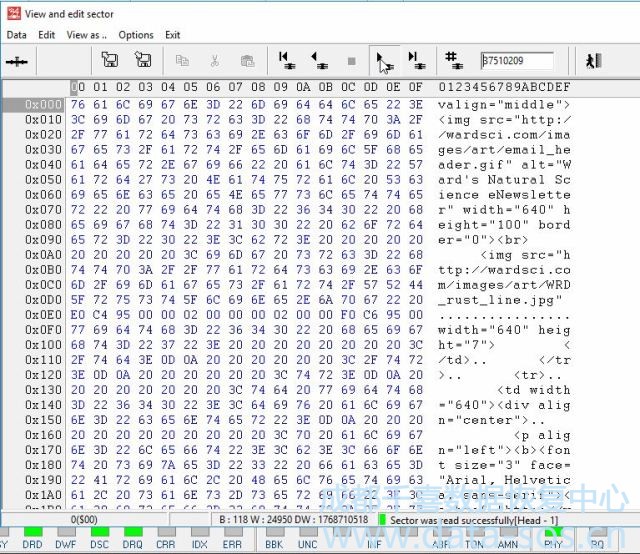The height and width of the screenshot is (554, 640).
Task: Jump to the first sector button
Action: pos(285,61)
